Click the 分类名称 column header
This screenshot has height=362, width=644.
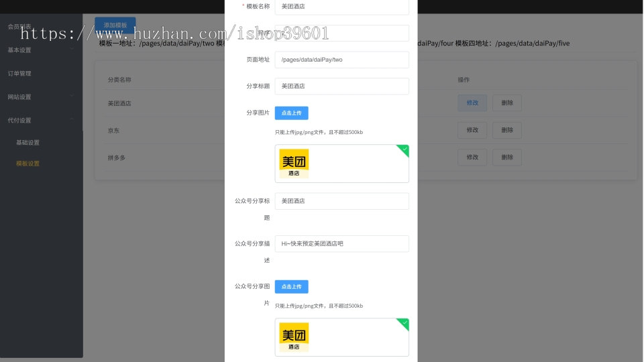coord(119,80)
